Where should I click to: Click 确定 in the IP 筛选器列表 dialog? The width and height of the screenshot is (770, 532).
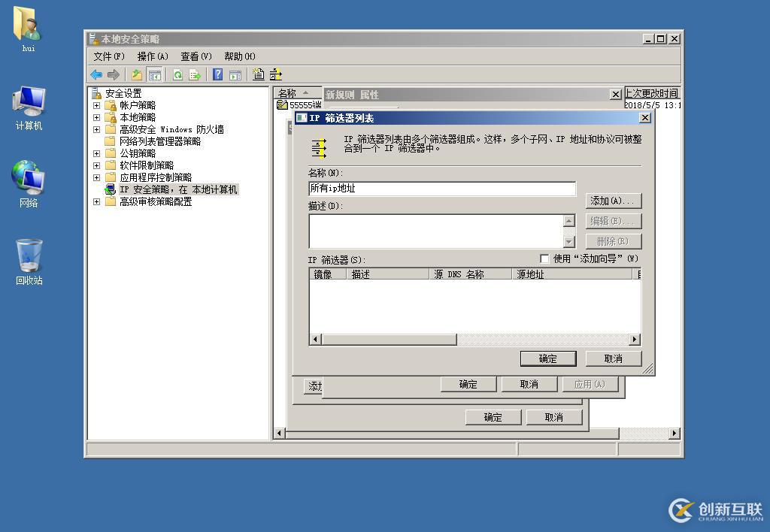(x=548, y=358)
